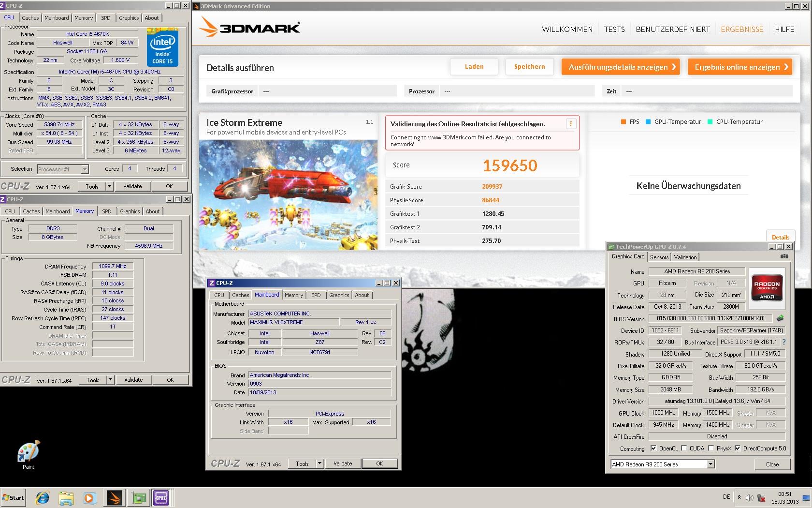Launch Windows Media Player from taskbar
Screen dimensions: 812x508
(x=89, y=497)
